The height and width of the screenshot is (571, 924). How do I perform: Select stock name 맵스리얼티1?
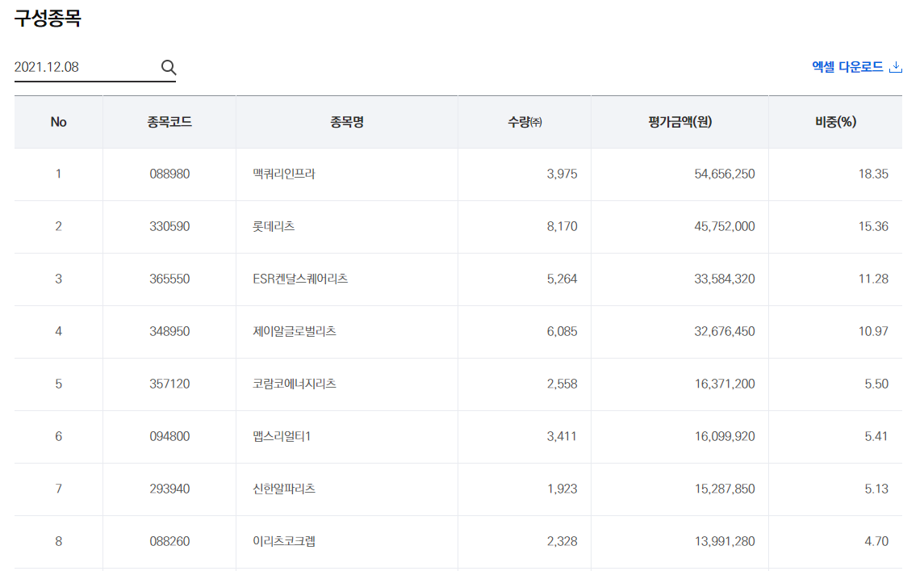click(282, 436)
